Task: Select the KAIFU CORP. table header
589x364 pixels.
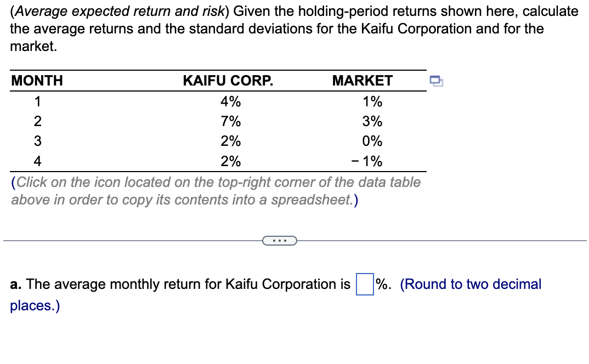Action: 228,81
